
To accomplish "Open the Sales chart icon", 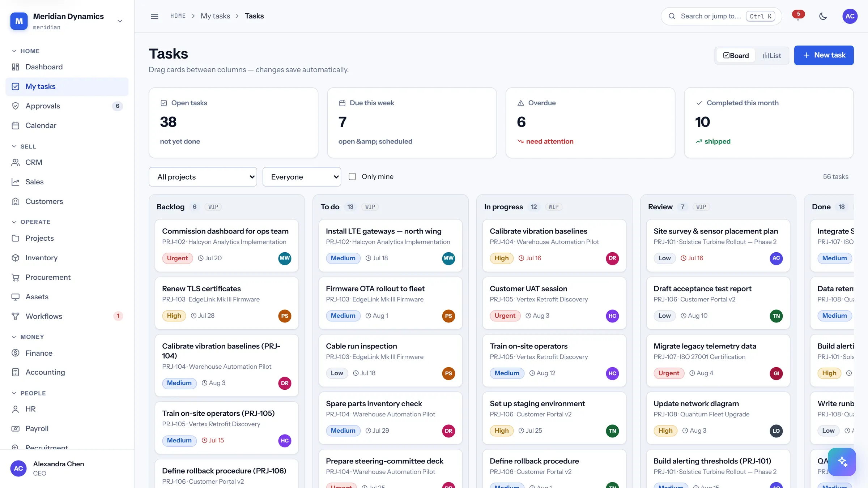I will pyautogui.click(x=15, y=182).
